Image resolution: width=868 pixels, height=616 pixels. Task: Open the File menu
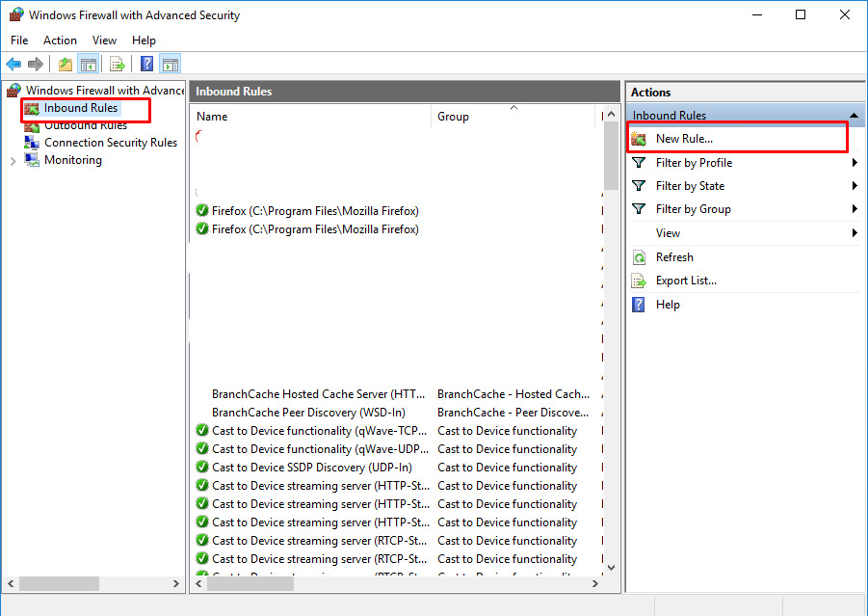click(19, 40)
